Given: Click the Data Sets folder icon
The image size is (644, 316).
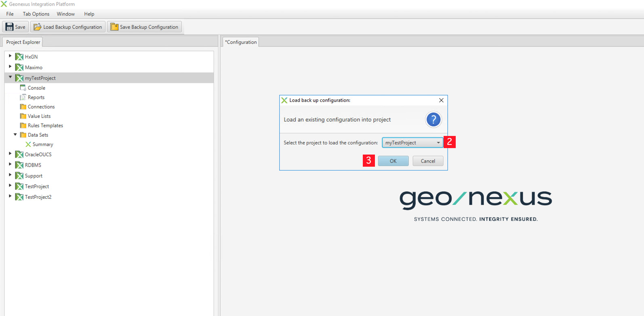Looking at the screenshot, I should click(23, 135).
